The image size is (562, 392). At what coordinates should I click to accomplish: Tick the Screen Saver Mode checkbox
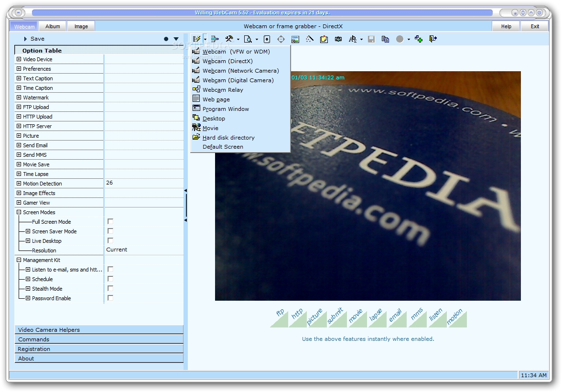pyautogui.click(x=110, y=231)
